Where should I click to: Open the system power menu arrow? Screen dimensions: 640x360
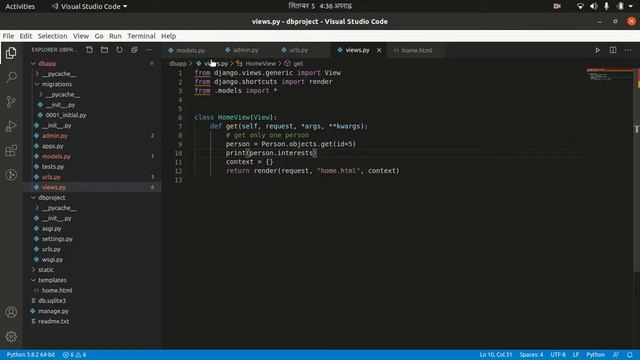pos(631,6)
